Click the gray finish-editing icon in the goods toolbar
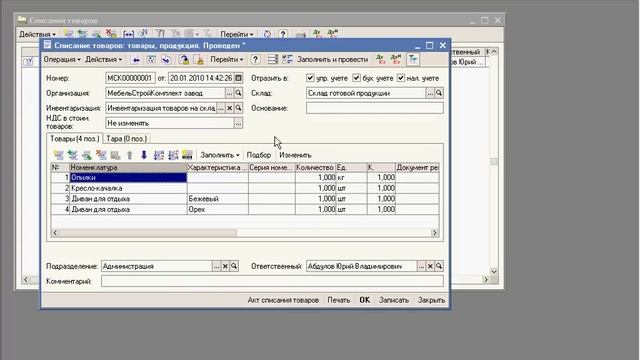640x360 pixels. [x=115, y=155]
